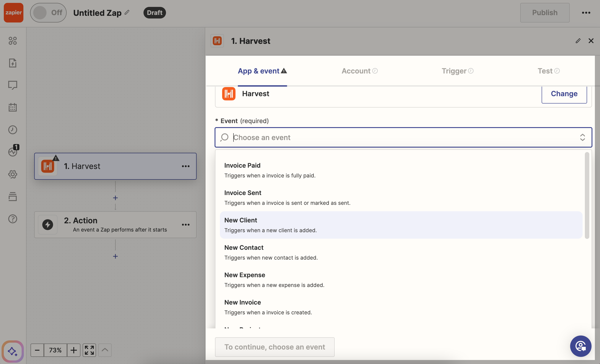Screen dimensions: 600x364
Task: Select the 2. Action step on canvas
Action: [115, 225]
